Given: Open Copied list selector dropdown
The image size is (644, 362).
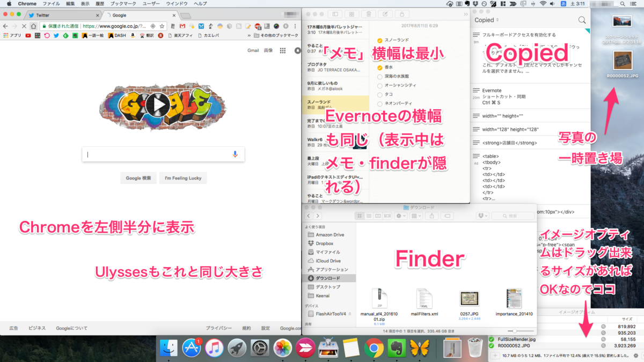Looking at the screenshot, I should (x=486, y=20).
